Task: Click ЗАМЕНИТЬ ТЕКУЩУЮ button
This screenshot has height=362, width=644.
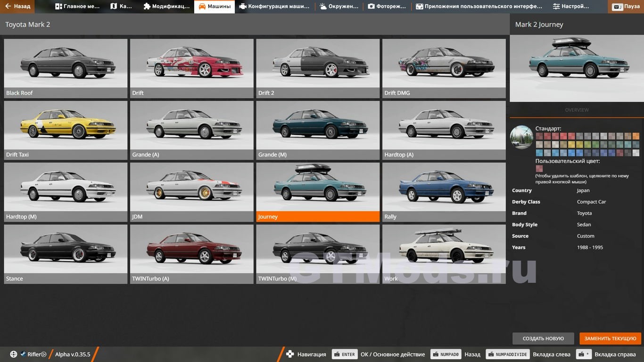Action: (611, 338)
